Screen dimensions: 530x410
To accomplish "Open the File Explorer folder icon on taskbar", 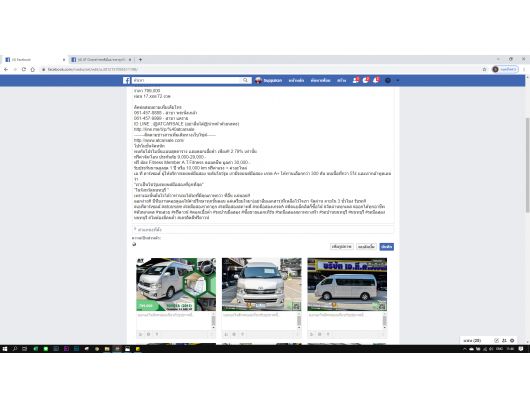I will pos(107,349).
